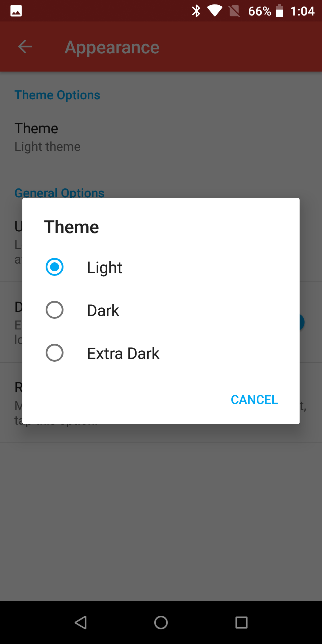
Task: Tap the Theme Options section header
Action: coord(57,95)
